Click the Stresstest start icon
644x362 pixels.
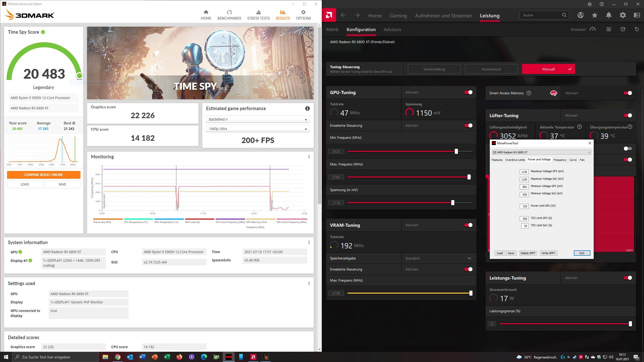tap(592, 29)
